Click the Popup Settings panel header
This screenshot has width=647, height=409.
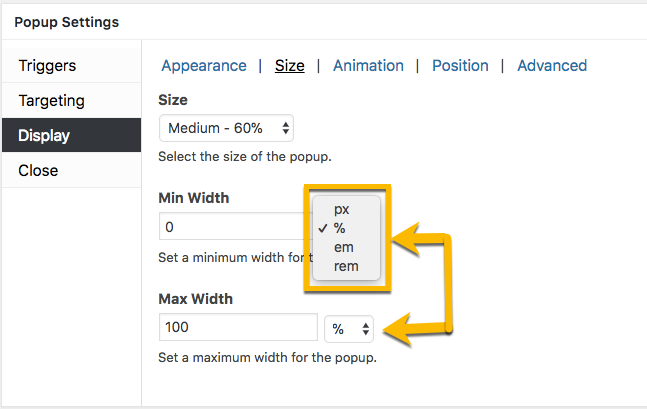pos(66,21)
